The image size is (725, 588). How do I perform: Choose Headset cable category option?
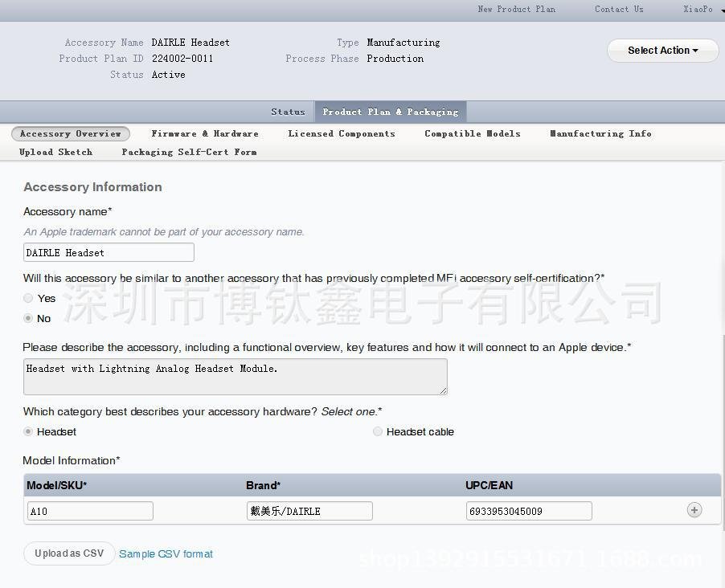click(x=378, y=431)
